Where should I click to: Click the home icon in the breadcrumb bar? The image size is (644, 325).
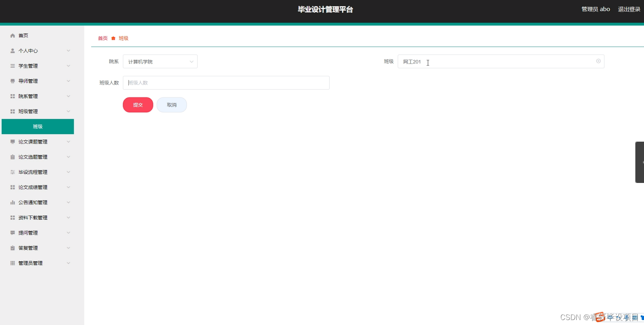[113, 38]
